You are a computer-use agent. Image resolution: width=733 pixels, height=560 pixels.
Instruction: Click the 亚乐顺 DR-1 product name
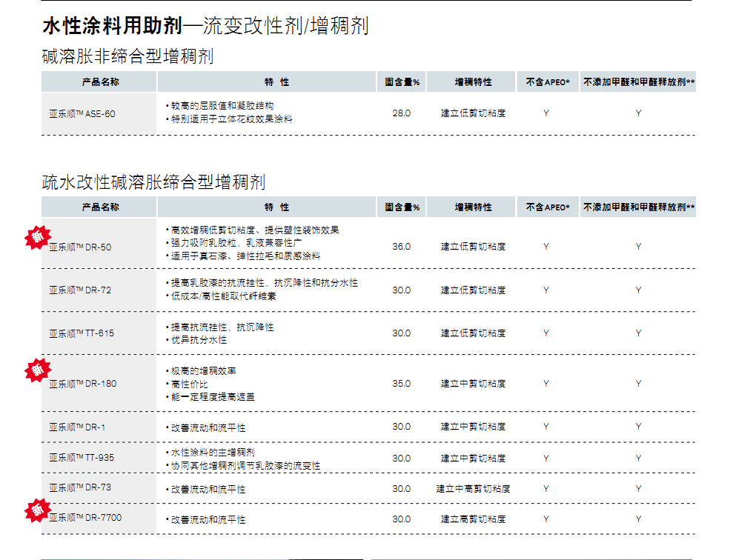[77, 427]
